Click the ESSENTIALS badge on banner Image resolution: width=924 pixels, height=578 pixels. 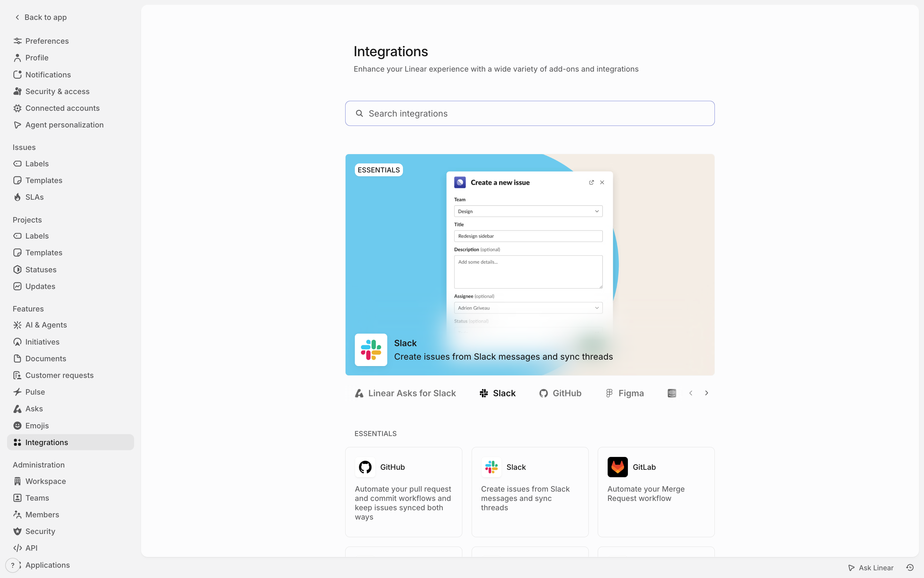point(379,170)
